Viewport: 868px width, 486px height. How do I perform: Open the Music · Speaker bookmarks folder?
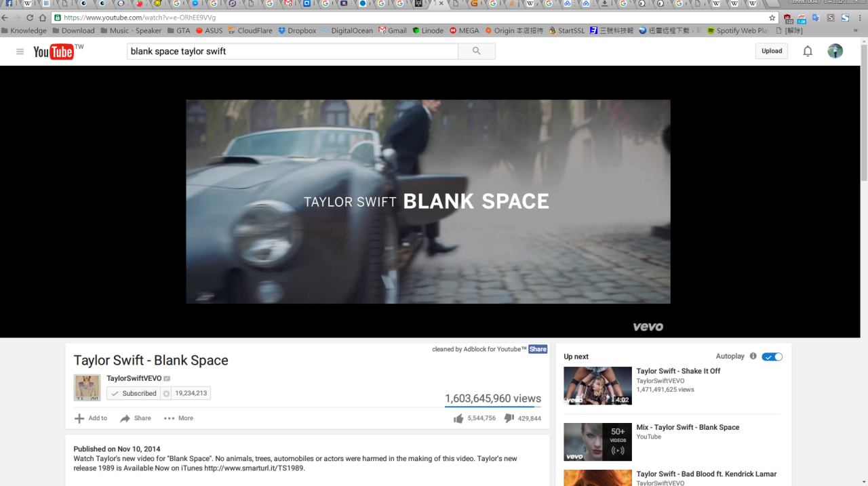pos(131,31)
